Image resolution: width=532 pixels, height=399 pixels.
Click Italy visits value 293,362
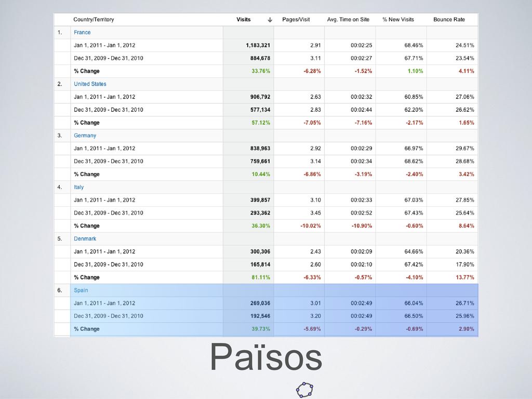(260, 212)
